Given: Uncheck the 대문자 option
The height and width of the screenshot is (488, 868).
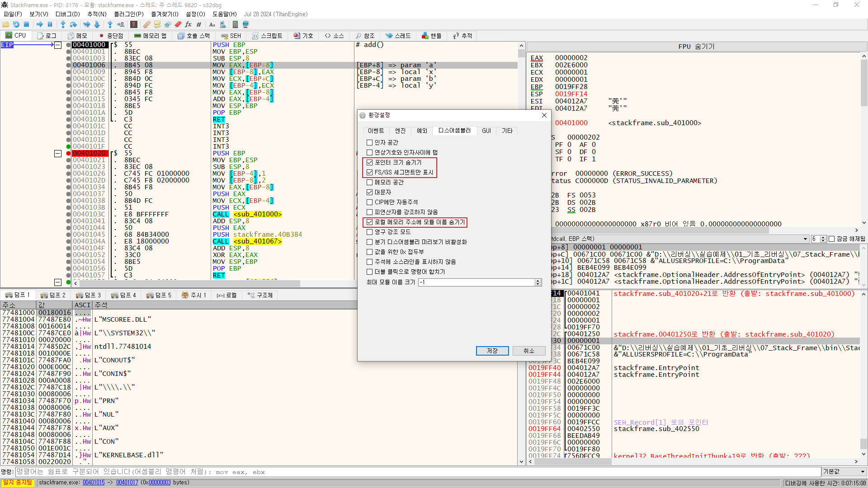Looking at the screenshot, I should click(369, 192).
